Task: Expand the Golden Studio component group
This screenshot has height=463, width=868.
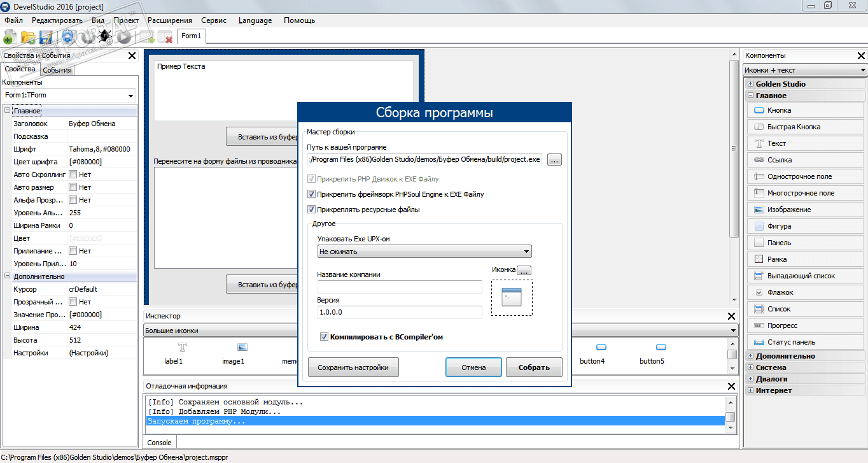Action: tap(751, 84)
